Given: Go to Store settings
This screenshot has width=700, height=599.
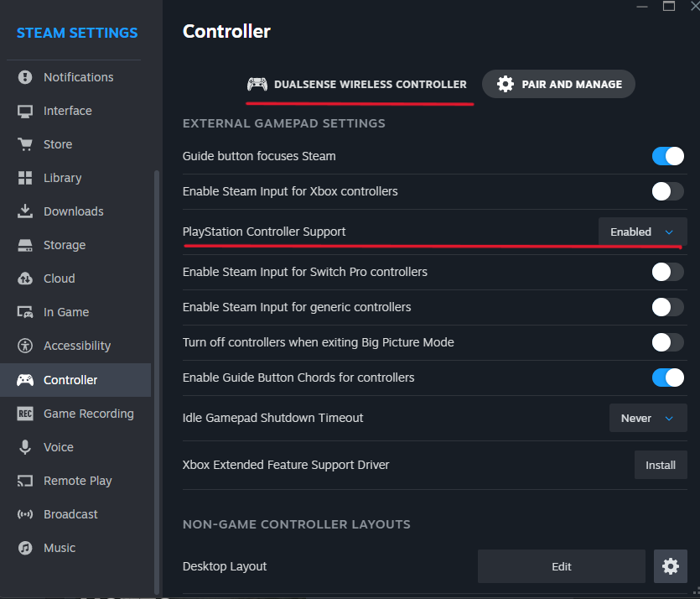Looking at the screenshot, I should pyautogui.click(x=75, y=144).
